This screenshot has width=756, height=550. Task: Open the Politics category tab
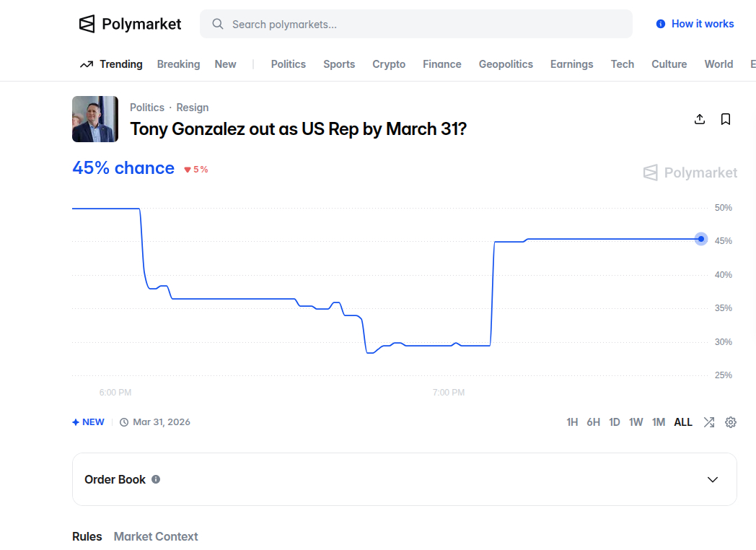click(x=288, y=64)
